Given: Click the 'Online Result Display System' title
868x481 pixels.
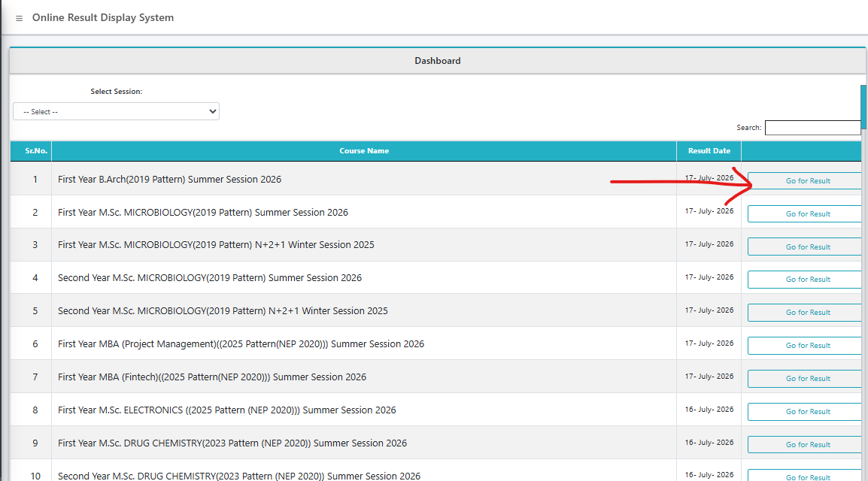Looking at the screenshot, I should click(x=103, y=18).
